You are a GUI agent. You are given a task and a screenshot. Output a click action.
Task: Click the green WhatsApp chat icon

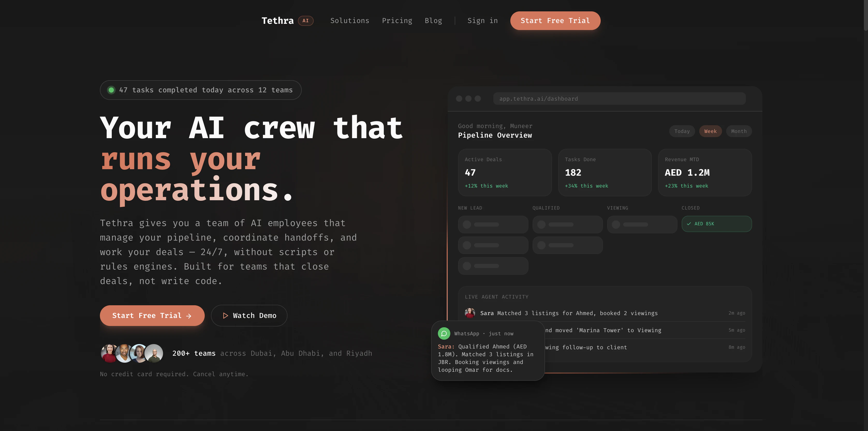pyautogui.click(x=444, y=333)
